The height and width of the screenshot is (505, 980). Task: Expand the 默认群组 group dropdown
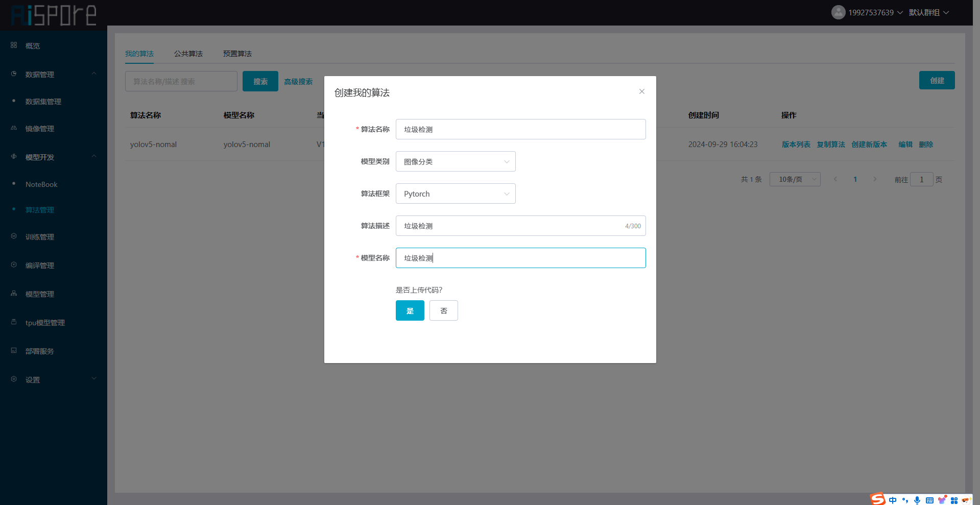pos(928,12)
